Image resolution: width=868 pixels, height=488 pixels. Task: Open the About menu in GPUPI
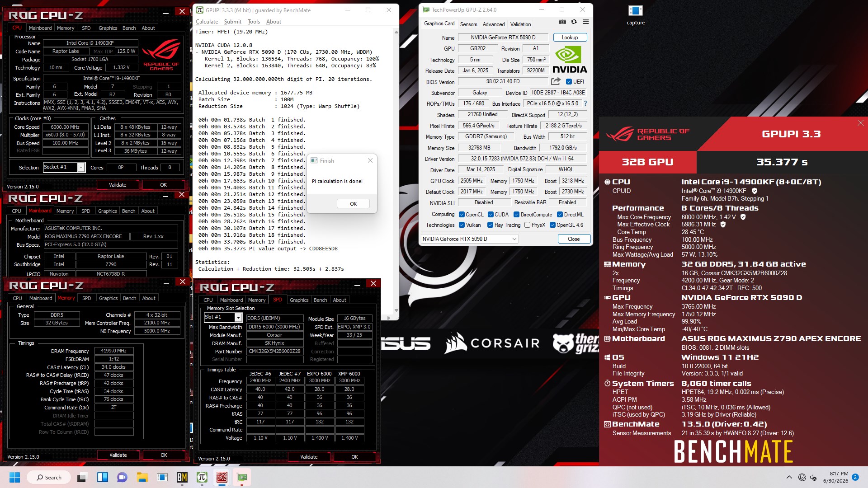[x=274, y=22]
